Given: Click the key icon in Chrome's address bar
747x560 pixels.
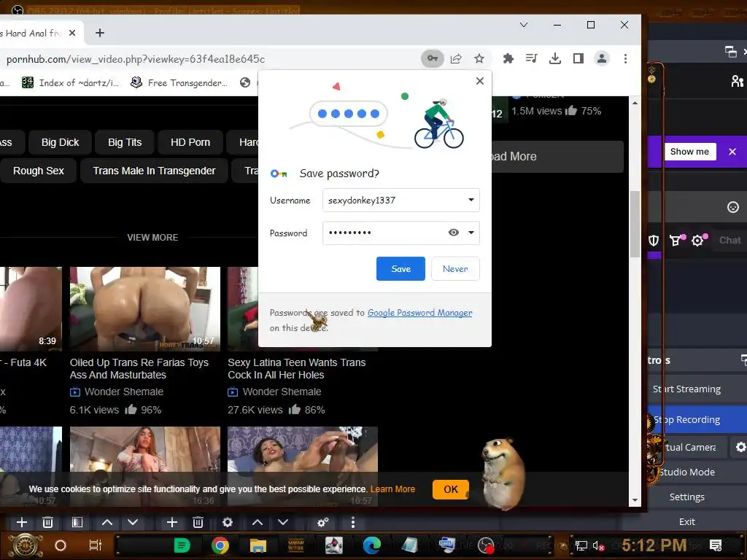Looking at the screenshot, I should pyautogui.click(x=432, y=58).
